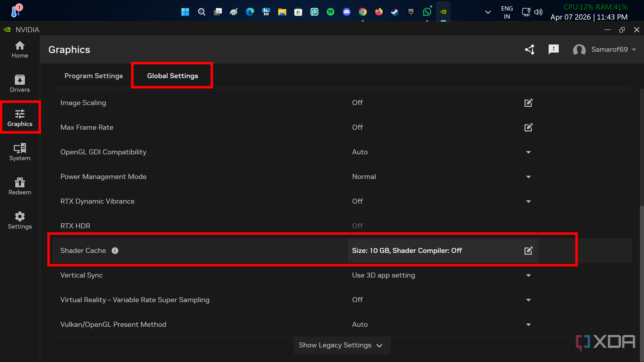
Task: Open taskbar Search
Action: coord(202,12)
